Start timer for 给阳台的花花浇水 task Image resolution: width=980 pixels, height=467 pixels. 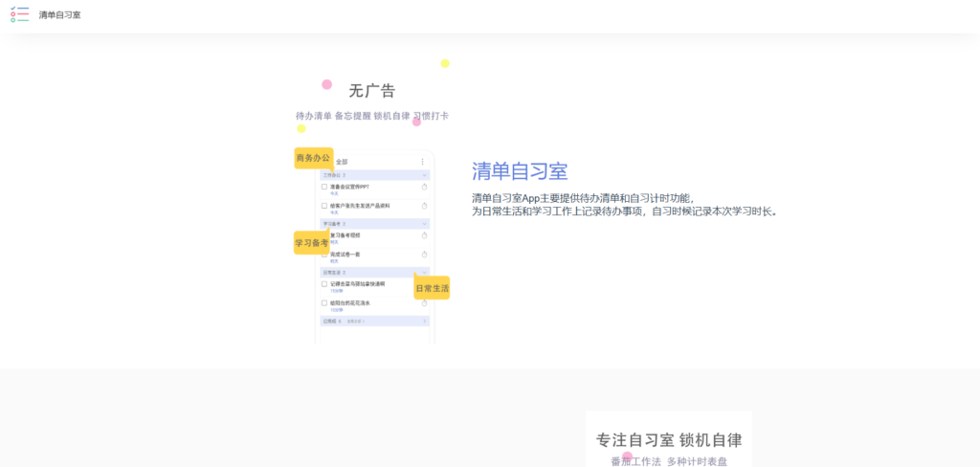click(x=424, y=304)
